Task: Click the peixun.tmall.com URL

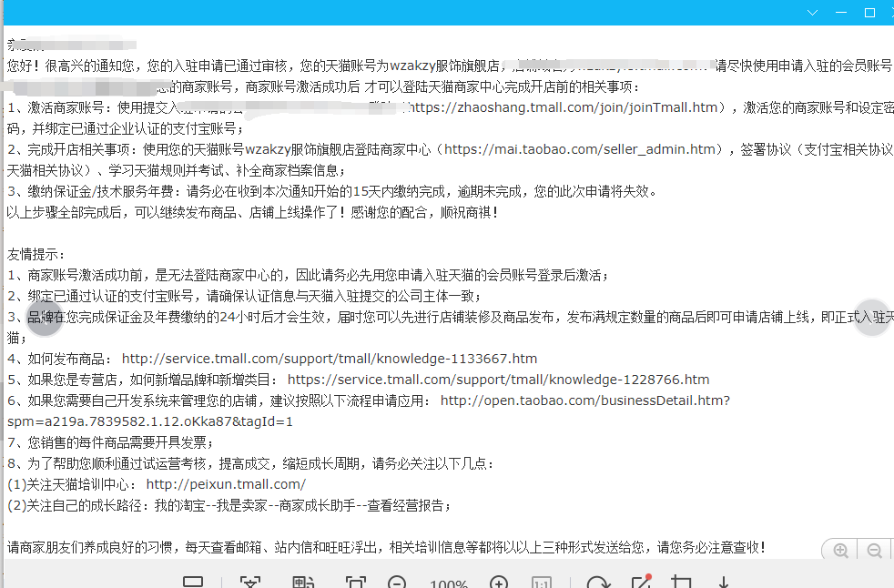Action: (226, 485)
